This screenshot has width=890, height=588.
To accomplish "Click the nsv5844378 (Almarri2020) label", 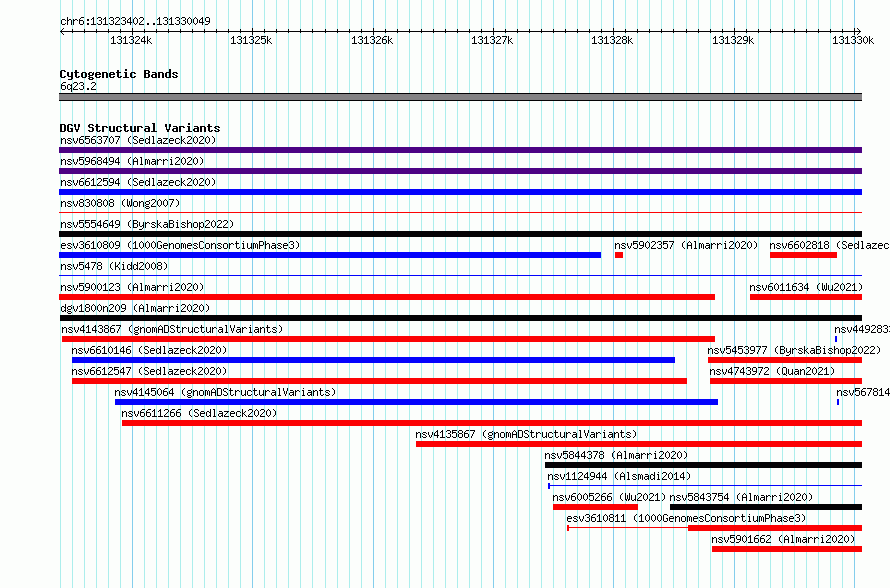I will pos(616,455).
